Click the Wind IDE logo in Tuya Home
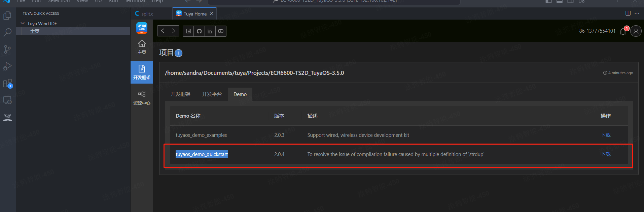The image size is (644, 212). point(142,28)
